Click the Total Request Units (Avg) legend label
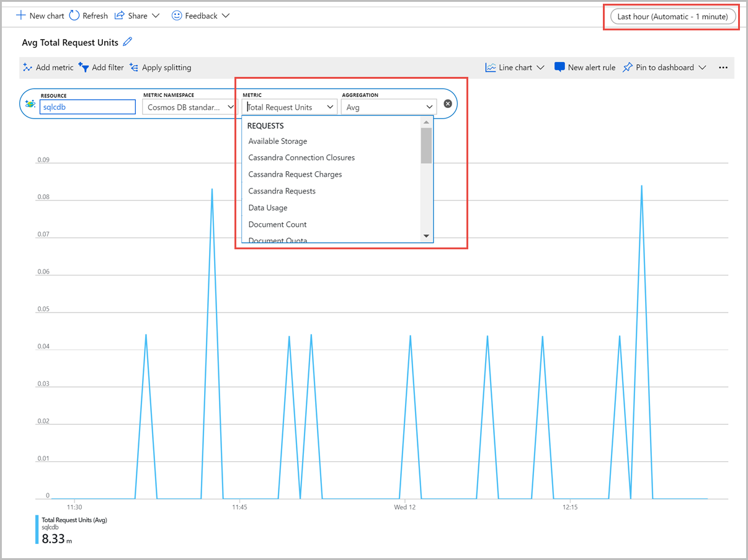This screenshot has width=748, height=560. click(x=74, y=520)
